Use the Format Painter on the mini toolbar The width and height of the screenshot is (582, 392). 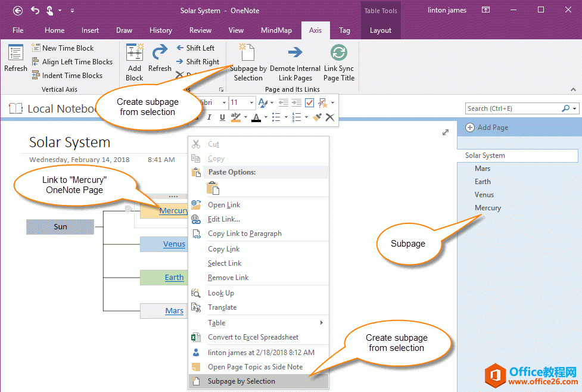click(x=316, y=117)
